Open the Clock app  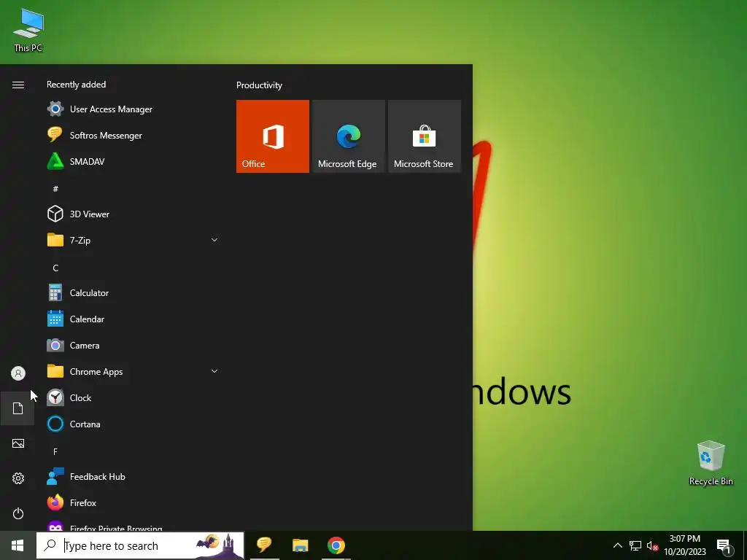point(133,397)
